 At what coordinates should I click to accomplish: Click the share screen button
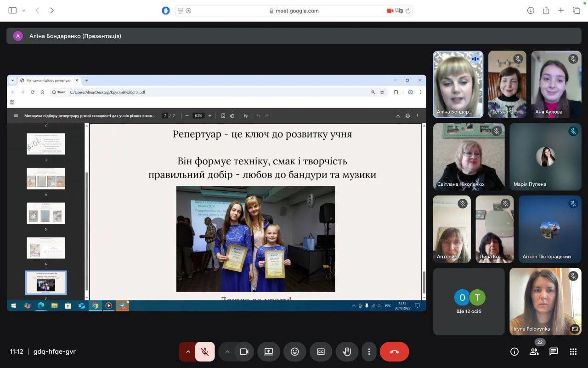269,352
